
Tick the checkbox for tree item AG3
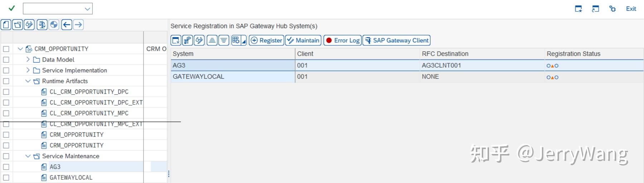pyautogui.click(x=6, y=167)
